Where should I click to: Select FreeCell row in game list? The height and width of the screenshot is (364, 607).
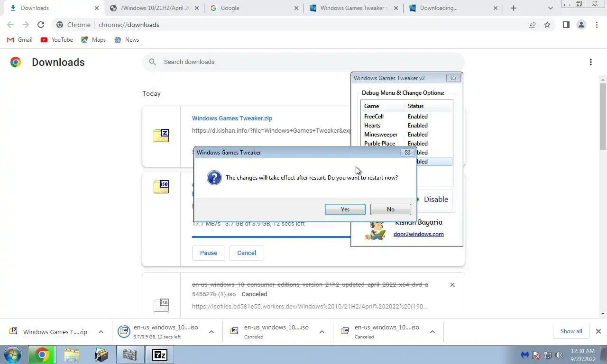point(406,116)
